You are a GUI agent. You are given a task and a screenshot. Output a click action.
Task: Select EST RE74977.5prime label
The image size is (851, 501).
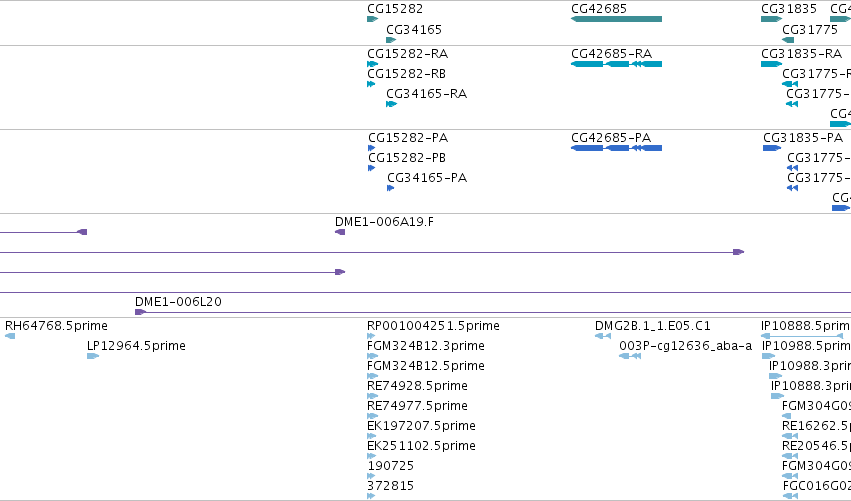tap(417, 406)
